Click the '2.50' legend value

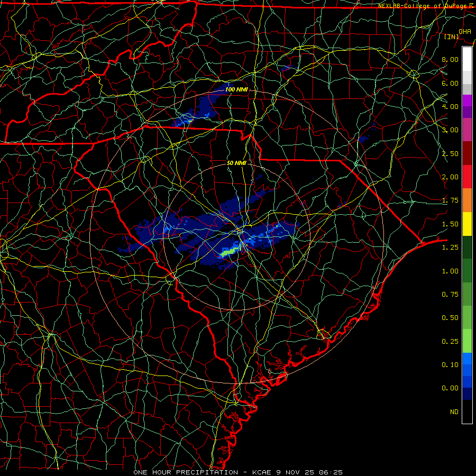click(x=450, y=153)
